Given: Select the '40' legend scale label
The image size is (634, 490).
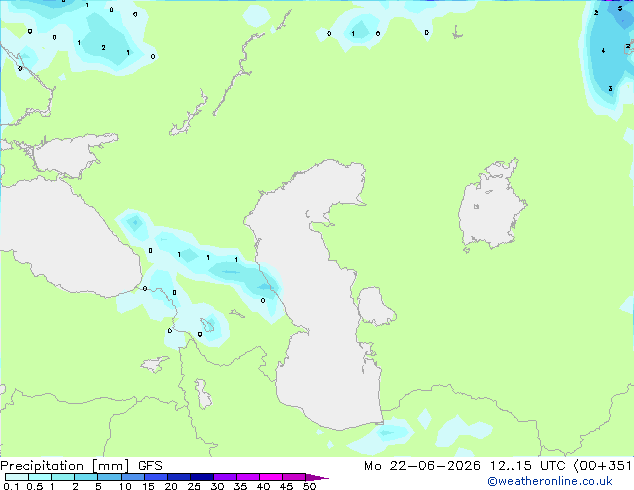Looking at the screenshot, I should 263,486.
